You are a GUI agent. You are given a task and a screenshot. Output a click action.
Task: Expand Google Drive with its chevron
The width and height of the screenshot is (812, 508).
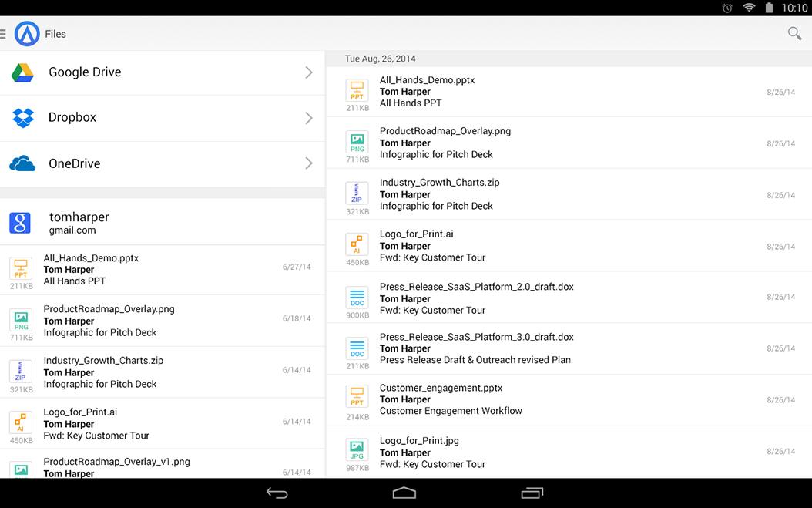point(309,72)
